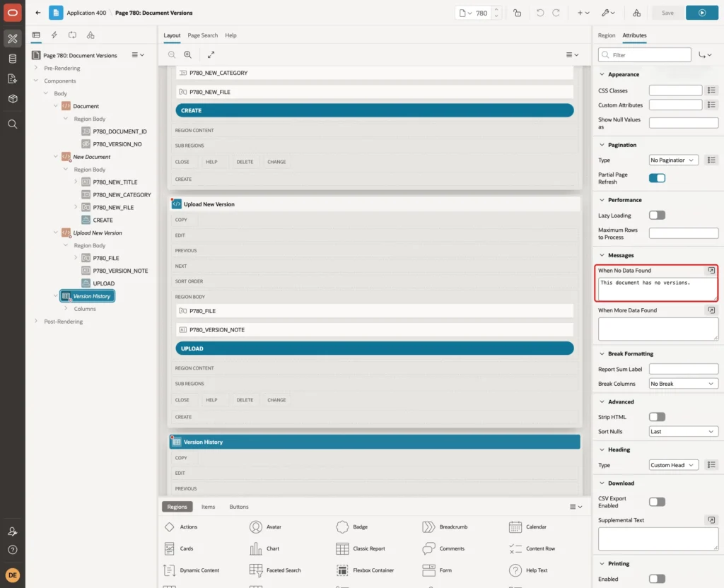The height and width of the screenshot is (588, 724).
Task: Click the property Filter search field
Action: (645, 55)
